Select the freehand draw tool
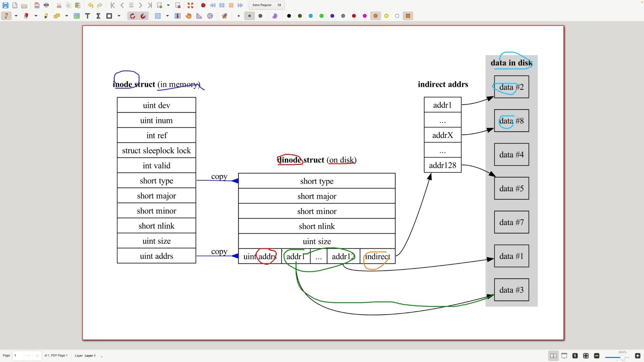The image size is (644, 362). coord(6,16)
